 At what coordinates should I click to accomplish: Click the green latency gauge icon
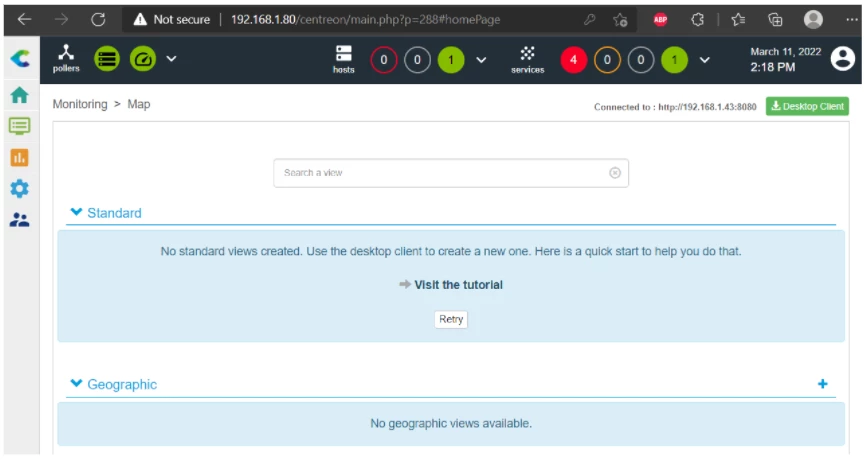click(x=143, y=58)
